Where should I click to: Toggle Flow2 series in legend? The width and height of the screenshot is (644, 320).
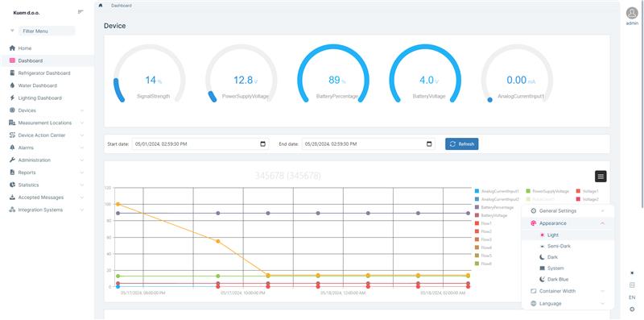click(484, 231)
